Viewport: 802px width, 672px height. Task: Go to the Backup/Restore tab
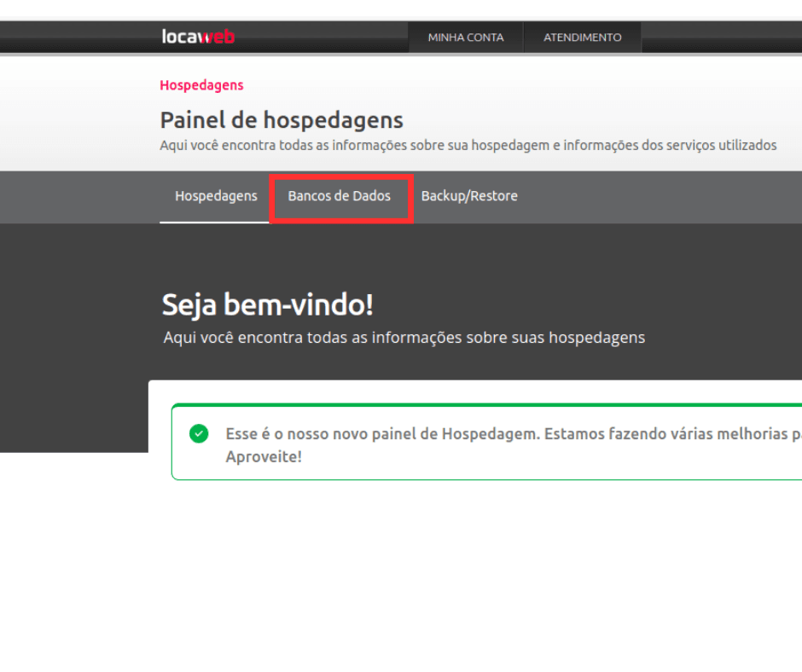469,196
